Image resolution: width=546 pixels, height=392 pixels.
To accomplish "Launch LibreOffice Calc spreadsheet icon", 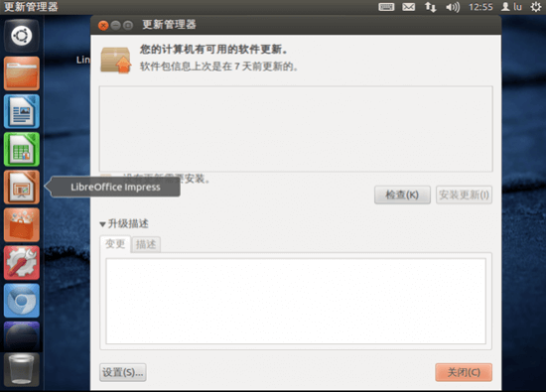I will (x=22, y=150).
